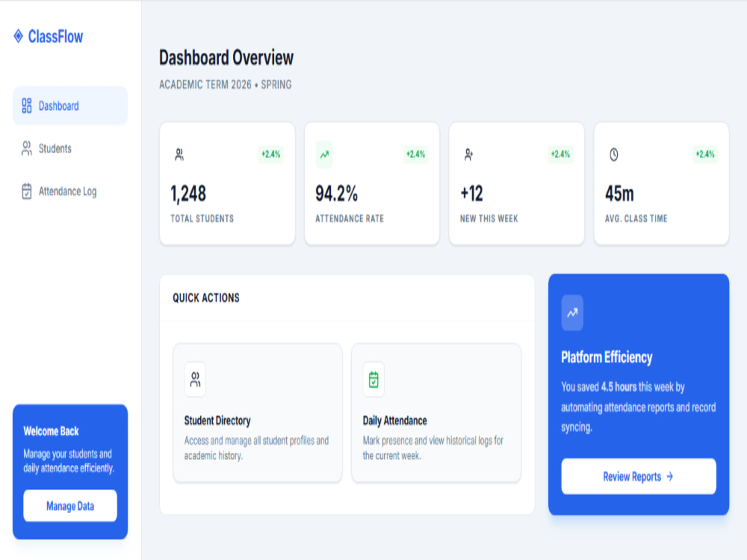Click the Daily Attendance green calendar icon
747x560 pixels.
(x=373, y=379)
